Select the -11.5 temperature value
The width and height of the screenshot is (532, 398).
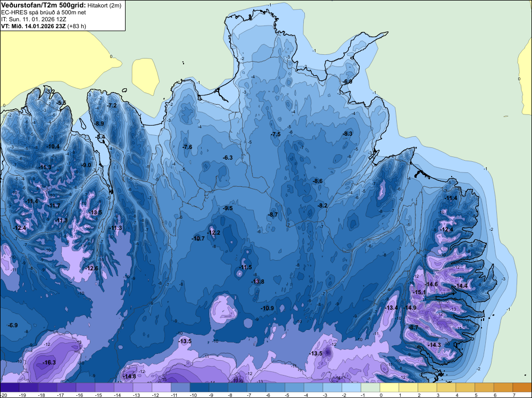[x=245, y=267]
